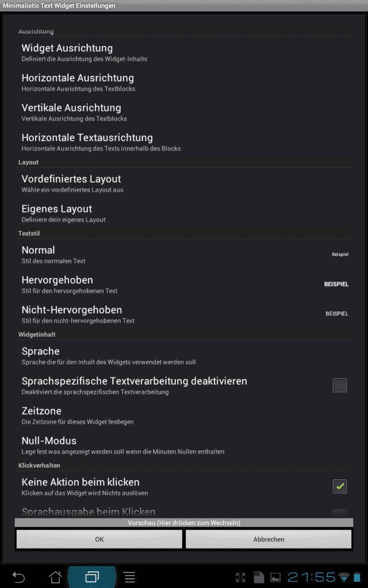This screenshot has width=368, height=588.
Task: Tap the SD card notification icon
Action: coord(258,577)
